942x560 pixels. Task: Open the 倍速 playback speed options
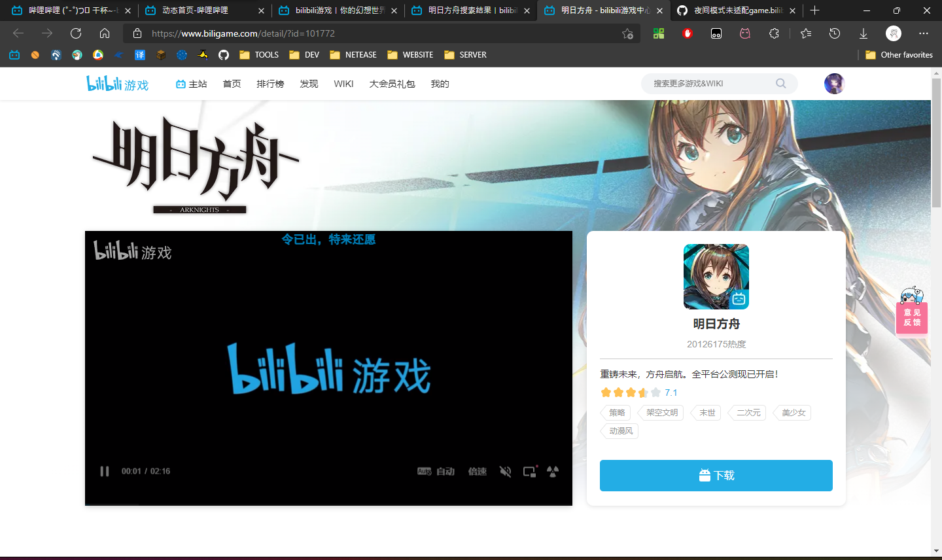coord(476,471)
